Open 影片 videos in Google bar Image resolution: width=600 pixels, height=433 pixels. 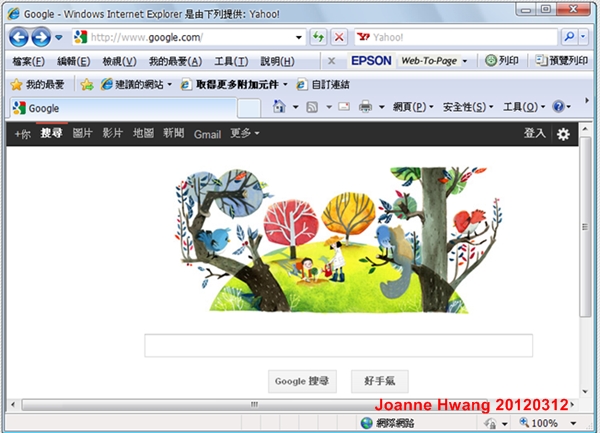click(x=112, y=133)
